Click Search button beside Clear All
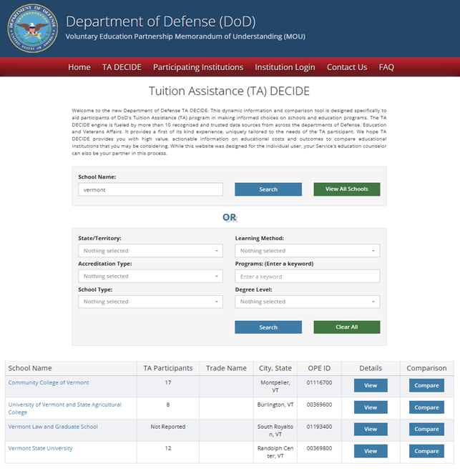The height and width of the screenshot is (476, 460). pos(268,327)
